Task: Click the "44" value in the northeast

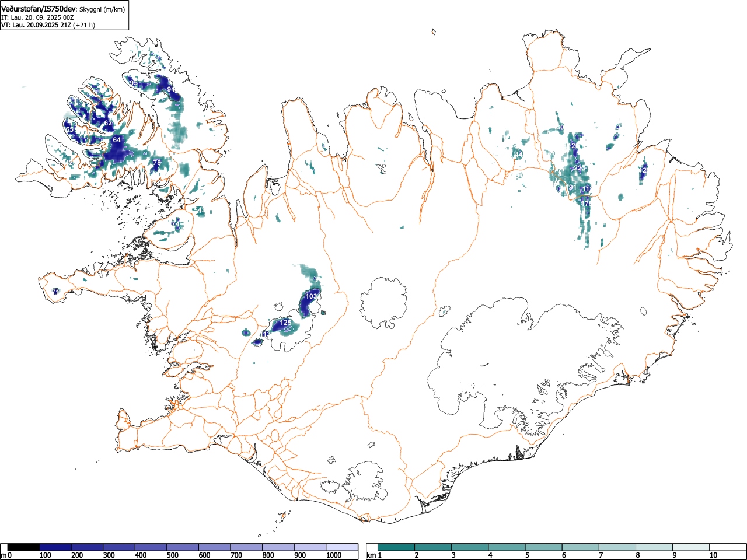Action: (518, 154)
